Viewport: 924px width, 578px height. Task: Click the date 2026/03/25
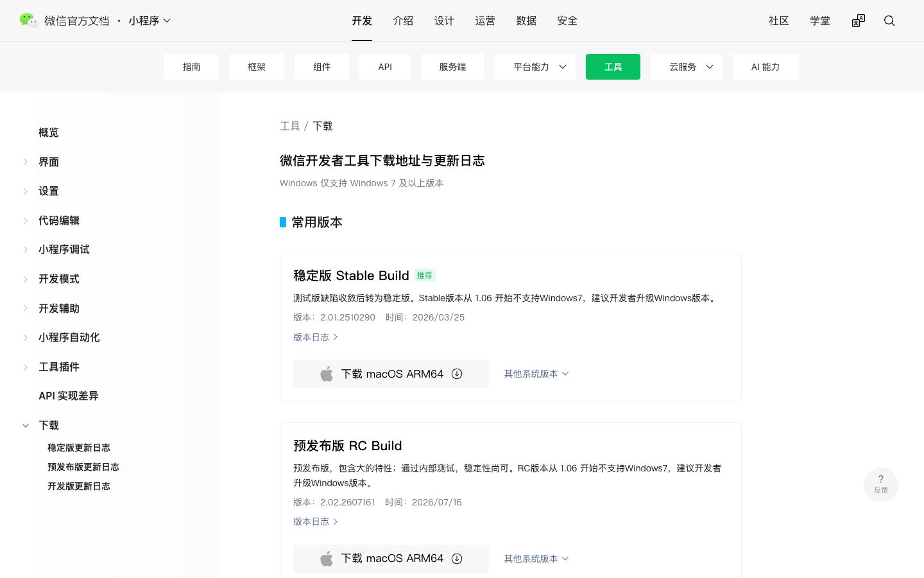tap(438, 317)
